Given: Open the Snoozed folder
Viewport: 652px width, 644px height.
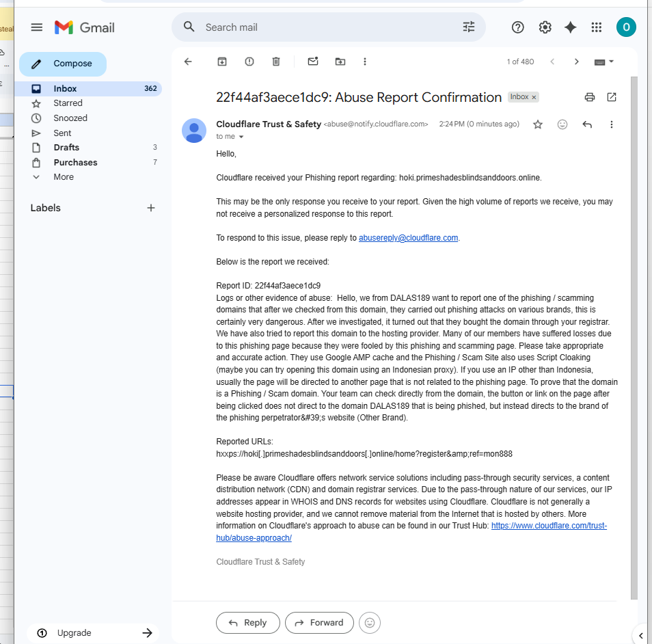Looking at the screenshot, I should click(x=88, y=118).
